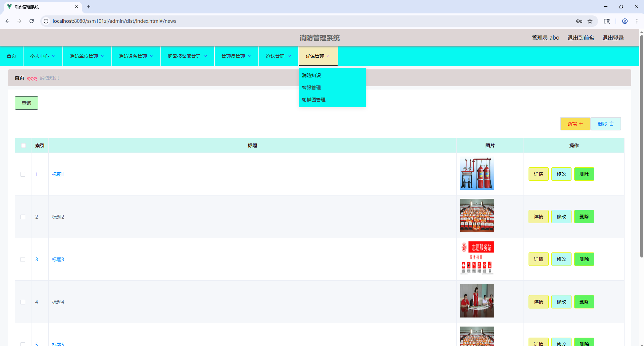Click 管理员 abo user label
The height and width of the screenshot is (346, 644).
(546, 38)
